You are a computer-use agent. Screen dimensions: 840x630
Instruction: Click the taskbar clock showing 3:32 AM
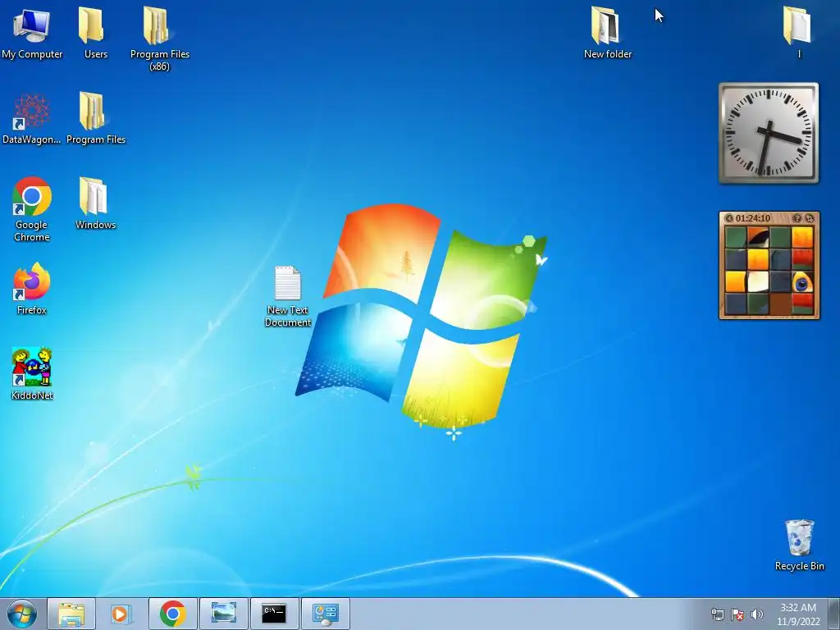pos(798,614)
